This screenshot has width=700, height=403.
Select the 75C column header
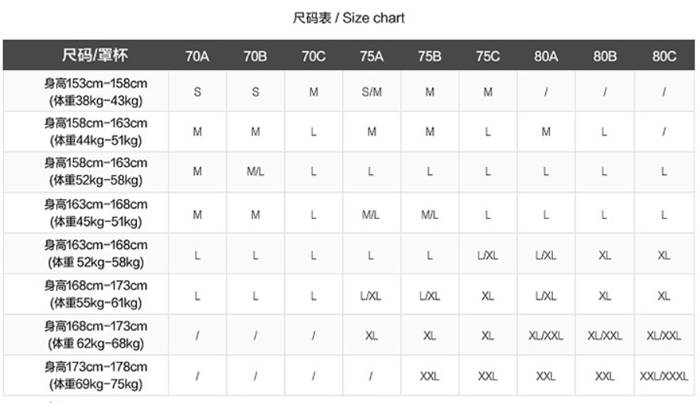488,56
